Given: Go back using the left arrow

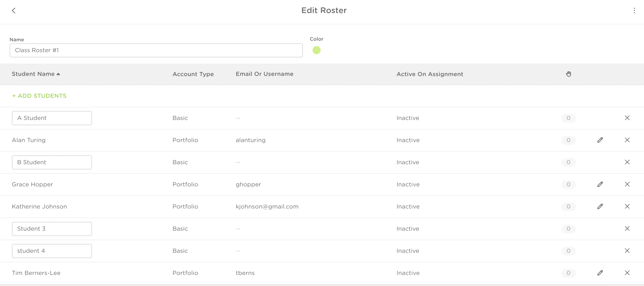Looking at the screenshot, I should click(14, 11).
